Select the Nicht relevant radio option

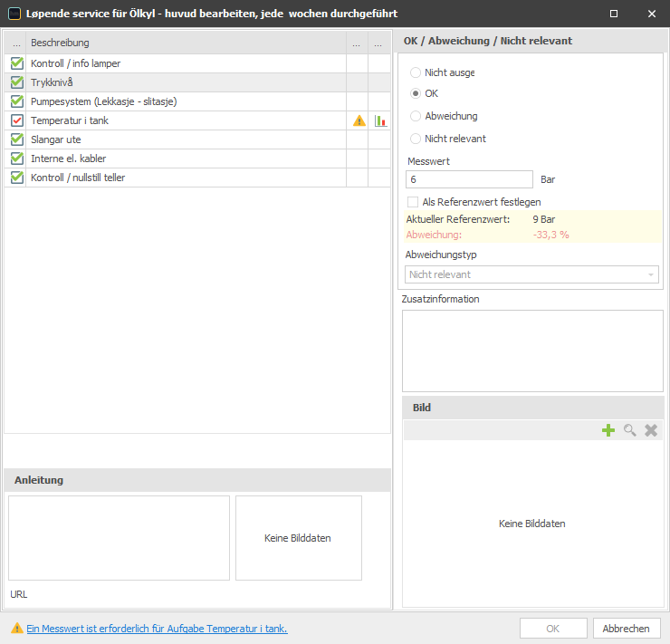(x=416, y=139)
